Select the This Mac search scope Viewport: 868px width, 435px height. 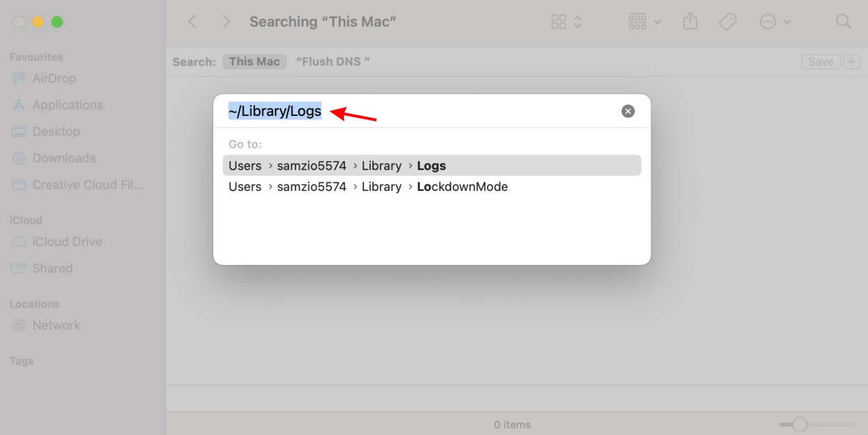point(254,62)
